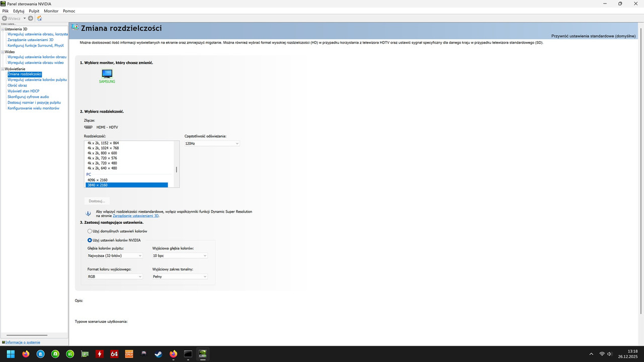Open Wyświetl stan HDCP
This screenshot has height=362, width=644.
23,91
